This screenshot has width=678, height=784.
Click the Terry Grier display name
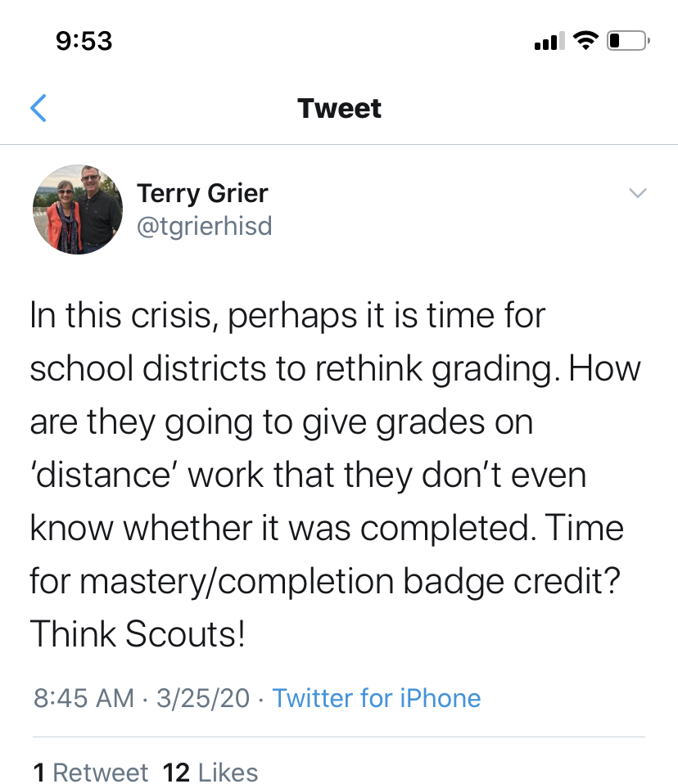click(x=202, y=194)
